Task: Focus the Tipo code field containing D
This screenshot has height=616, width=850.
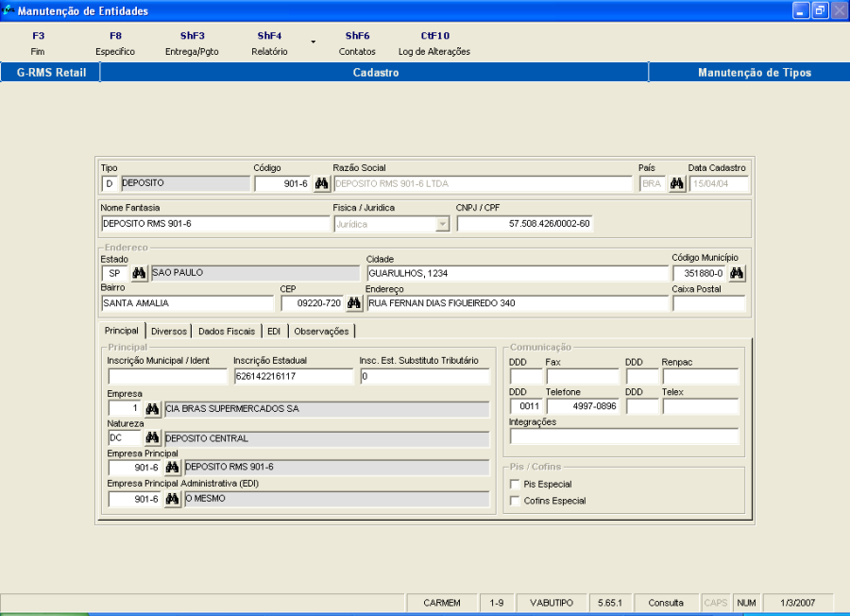Action: tap(110, 184)
